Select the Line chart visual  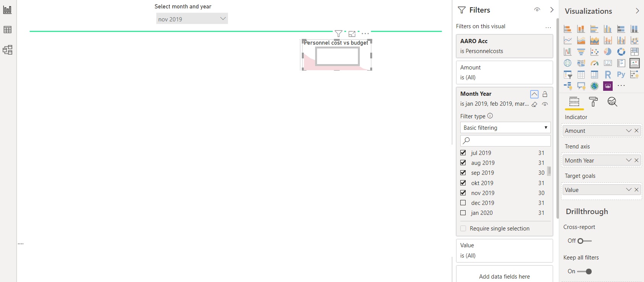coord(568,40)
